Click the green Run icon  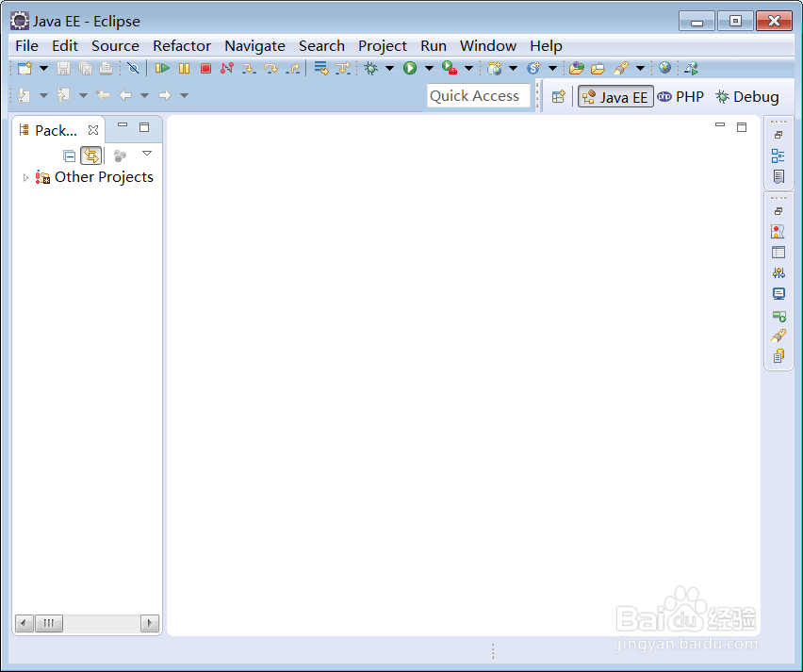[410, 68]
